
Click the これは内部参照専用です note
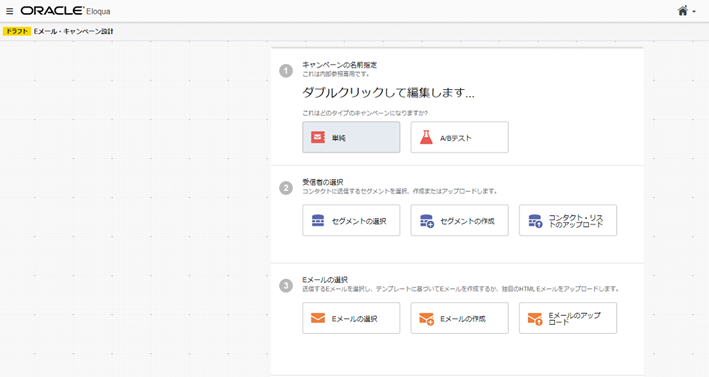tap(336, 74)
